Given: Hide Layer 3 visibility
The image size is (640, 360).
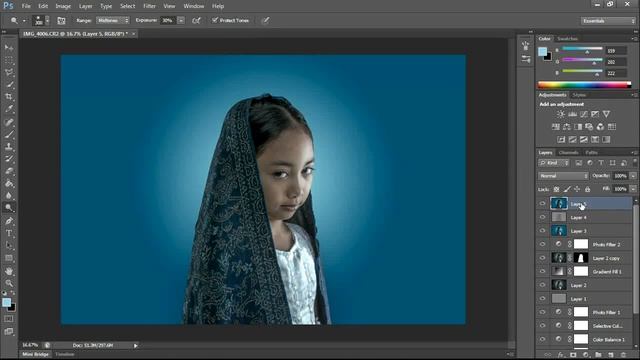Looking at the screenshot, I should click(542, 231).
